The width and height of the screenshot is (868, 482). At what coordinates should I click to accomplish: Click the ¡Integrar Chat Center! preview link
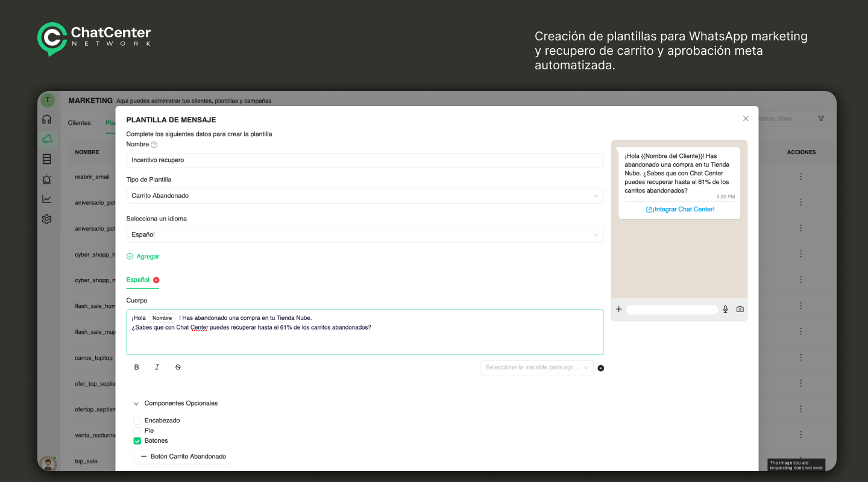(680, 210)
